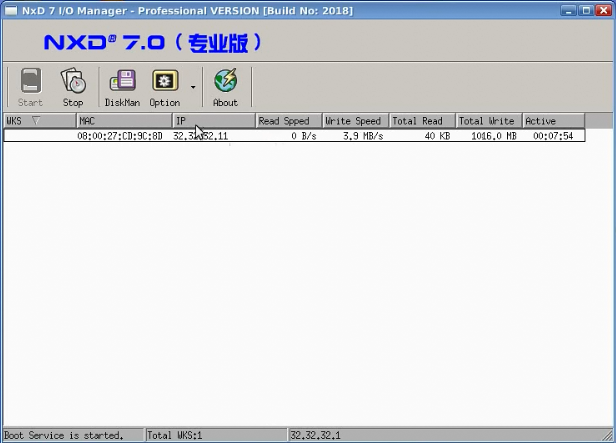This screenshot has height=443, width=616.
Task: Click the window resize grip corner
Action: (x=608, y=435)
